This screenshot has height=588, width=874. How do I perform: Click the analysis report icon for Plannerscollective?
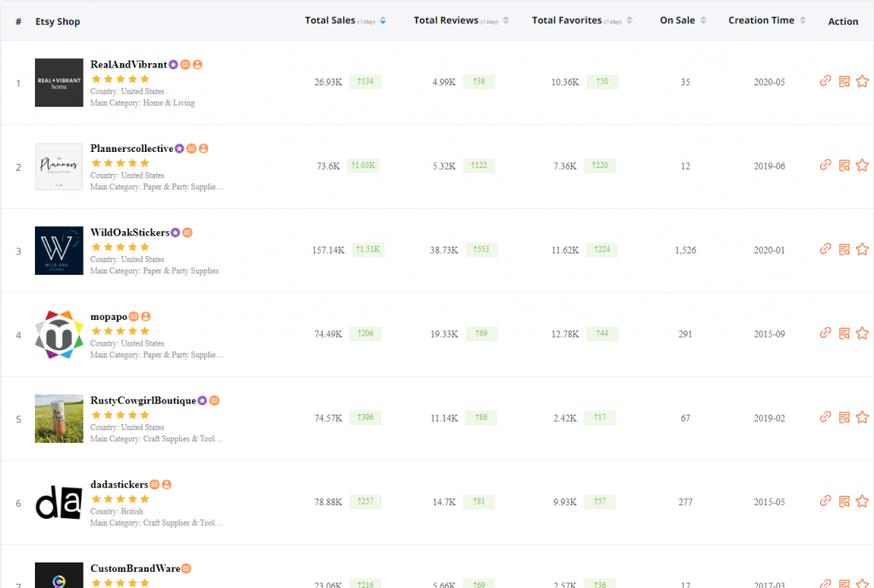tap(844, 166)
